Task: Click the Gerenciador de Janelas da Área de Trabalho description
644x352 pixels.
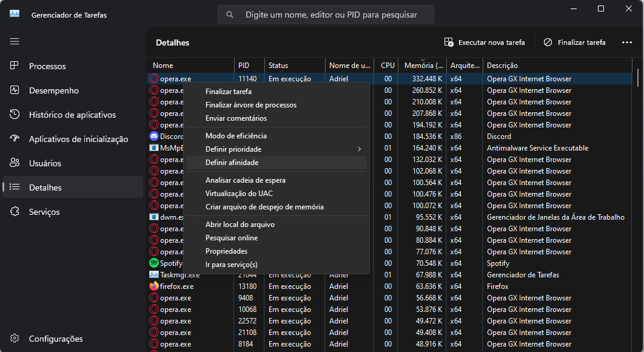Action: click(555, 217)
